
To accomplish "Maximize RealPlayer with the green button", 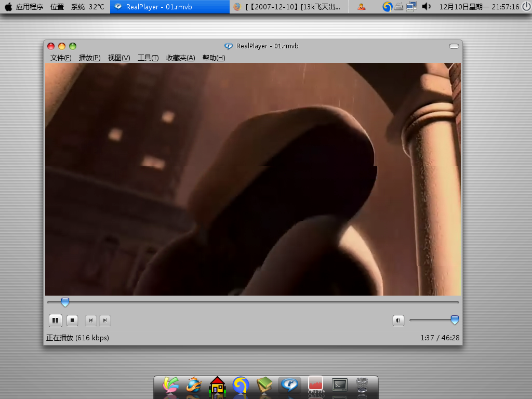I will click(x=73, y=46).
